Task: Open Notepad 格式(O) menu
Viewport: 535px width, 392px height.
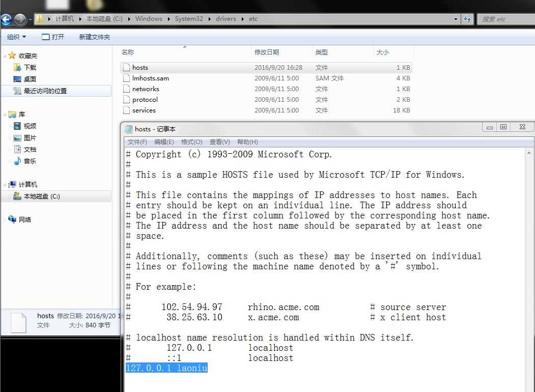Action: [x=192, y=142]
